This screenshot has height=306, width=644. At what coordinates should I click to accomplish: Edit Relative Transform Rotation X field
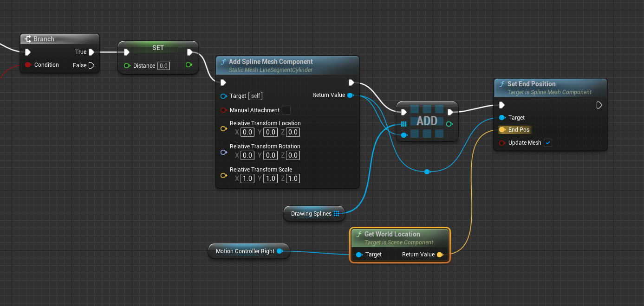247,155
